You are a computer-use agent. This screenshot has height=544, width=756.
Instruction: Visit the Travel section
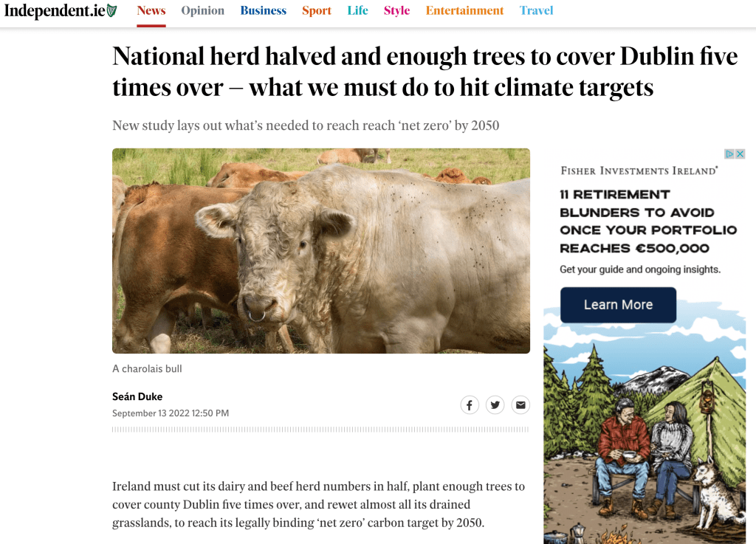click(536, 11)
